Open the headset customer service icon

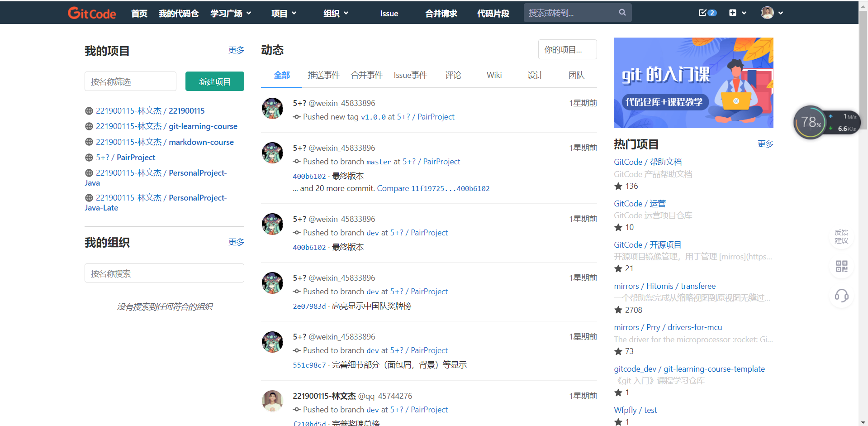(841, 296)
